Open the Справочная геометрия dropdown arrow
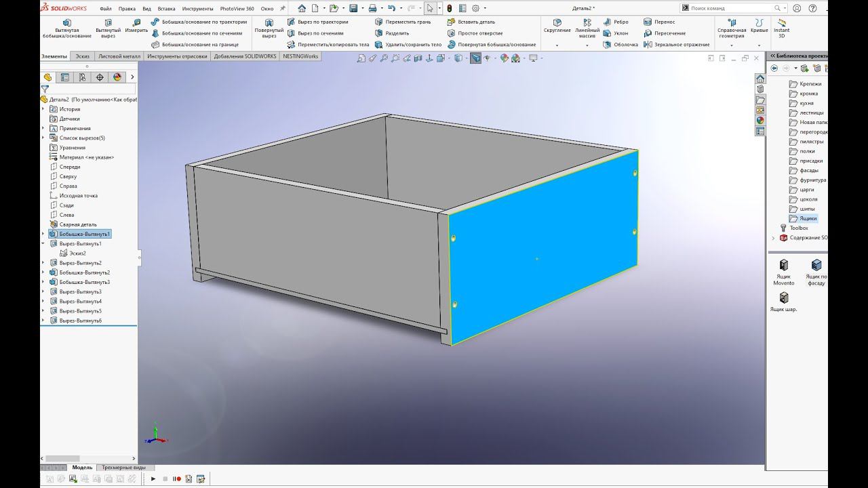Screen dimensions: 868x488 pos(732,45)
